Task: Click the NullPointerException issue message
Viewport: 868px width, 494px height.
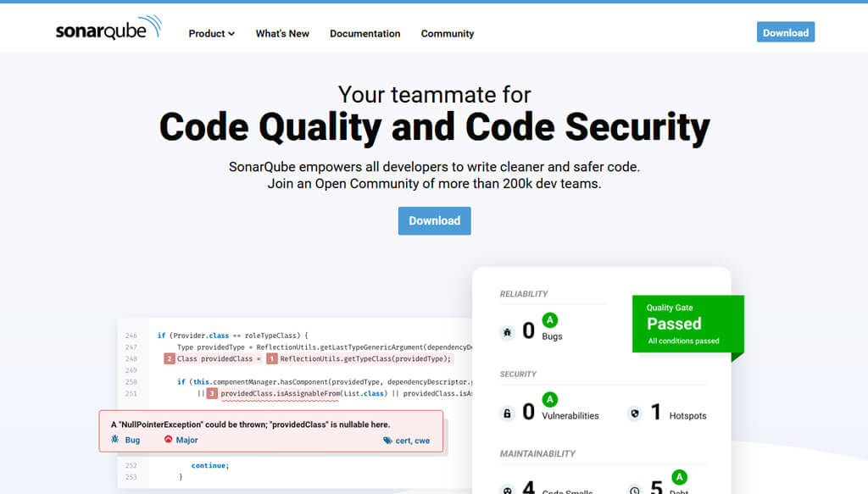Action: (250, 425)
